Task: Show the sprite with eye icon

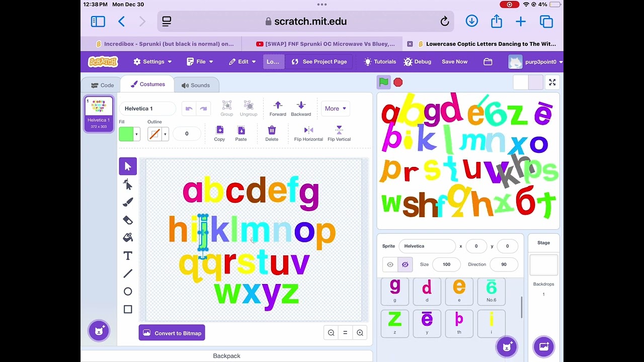Action: tap(390, 264)
